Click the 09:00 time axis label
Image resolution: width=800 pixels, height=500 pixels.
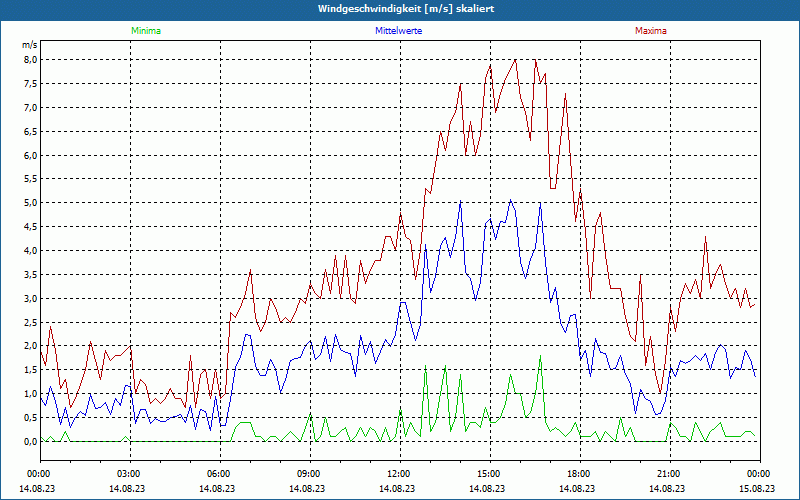coord(309,473)
